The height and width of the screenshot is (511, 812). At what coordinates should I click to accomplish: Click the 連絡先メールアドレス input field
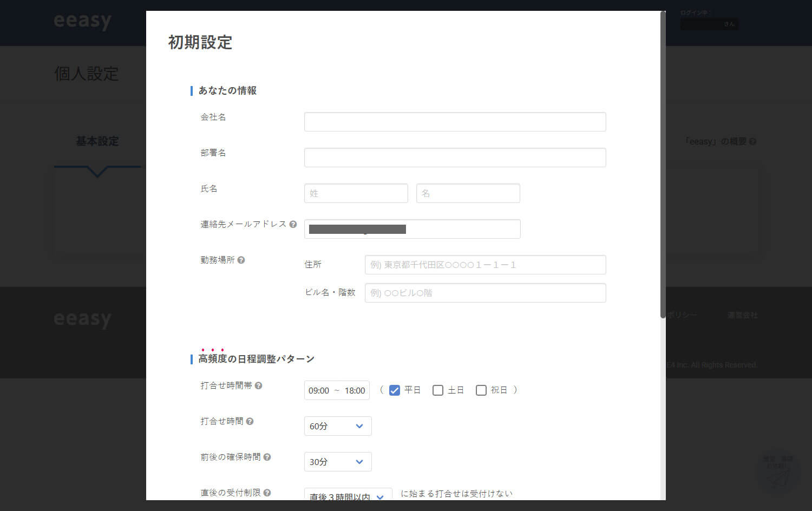[x=412, y=229]
